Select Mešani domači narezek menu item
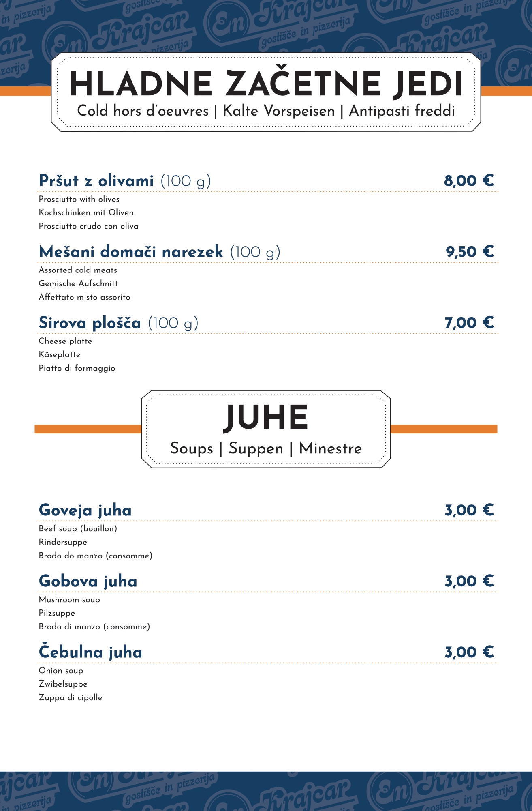 (131, 252)
